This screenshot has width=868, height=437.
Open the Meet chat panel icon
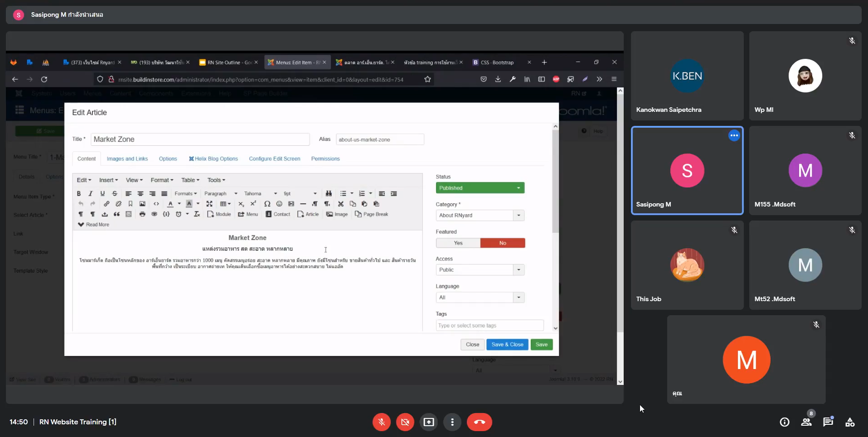[828, 422]
